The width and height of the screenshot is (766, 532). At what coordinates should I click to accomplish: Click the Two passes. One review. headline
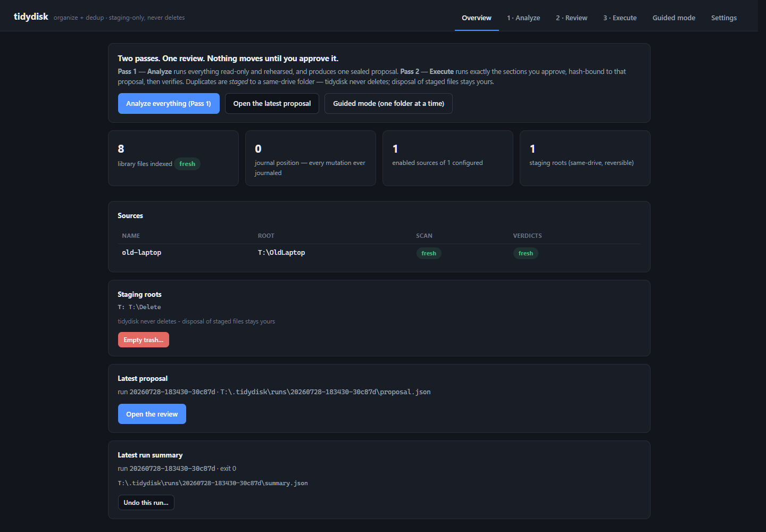228,59
